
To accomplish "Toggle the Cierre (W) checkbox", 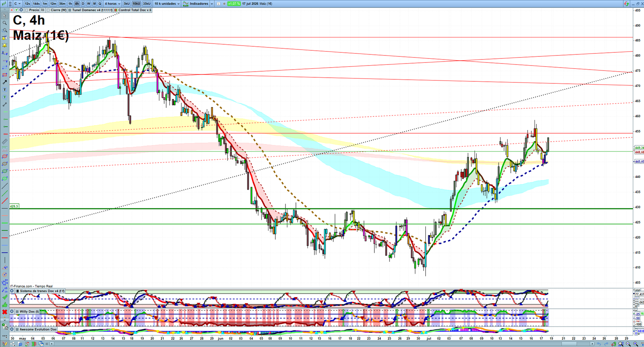I will [48, 10].
